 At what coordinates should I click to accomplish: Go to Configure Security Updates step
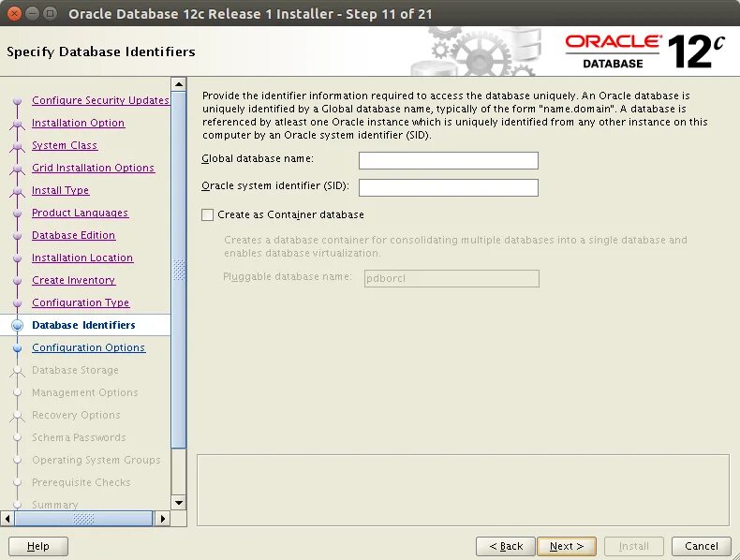100,100
